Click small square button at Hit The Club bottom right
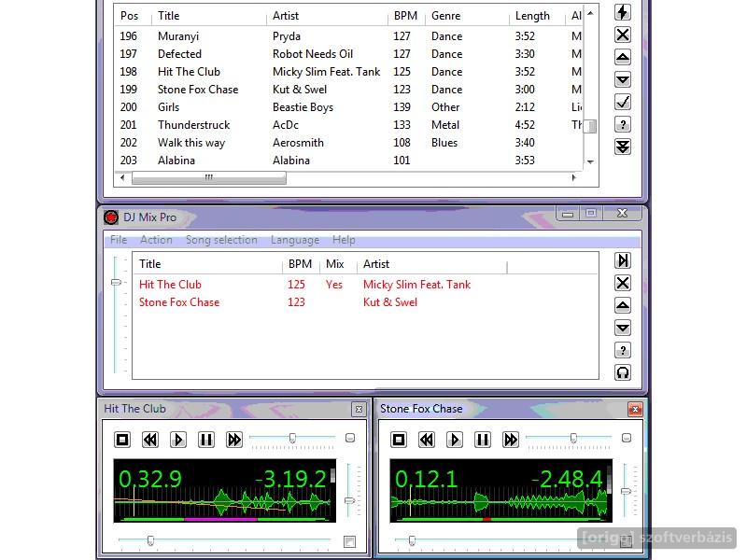 click(349, 541)
